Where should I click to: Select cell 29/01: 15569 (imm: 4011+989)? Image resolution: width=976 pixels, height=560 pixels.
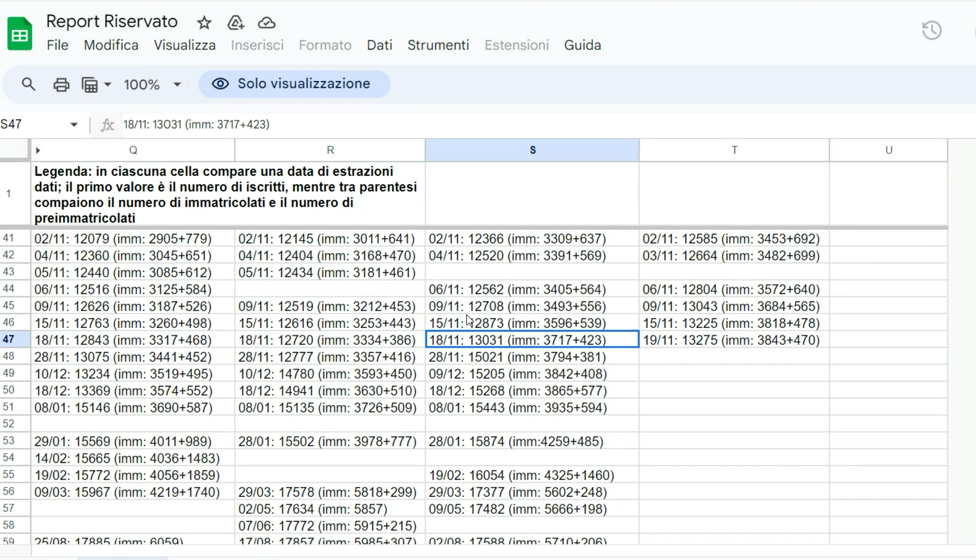click(x=133, y=441)
